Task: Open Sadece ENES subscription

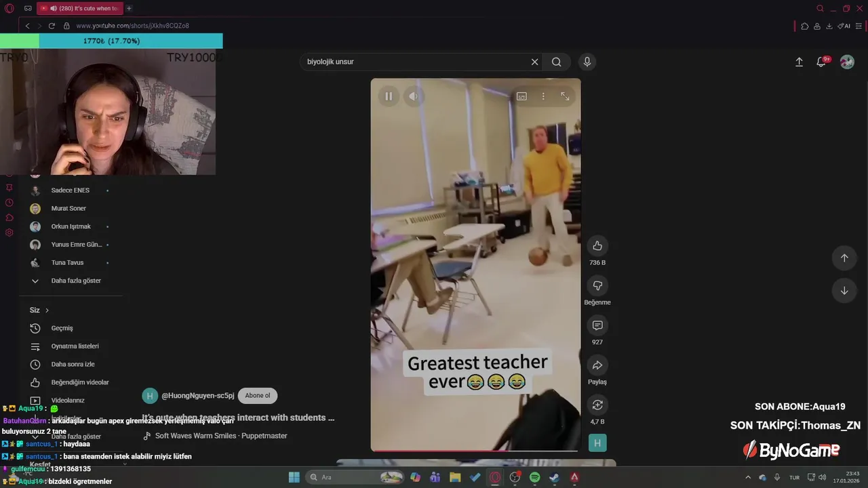Action: tap(71, 190)
